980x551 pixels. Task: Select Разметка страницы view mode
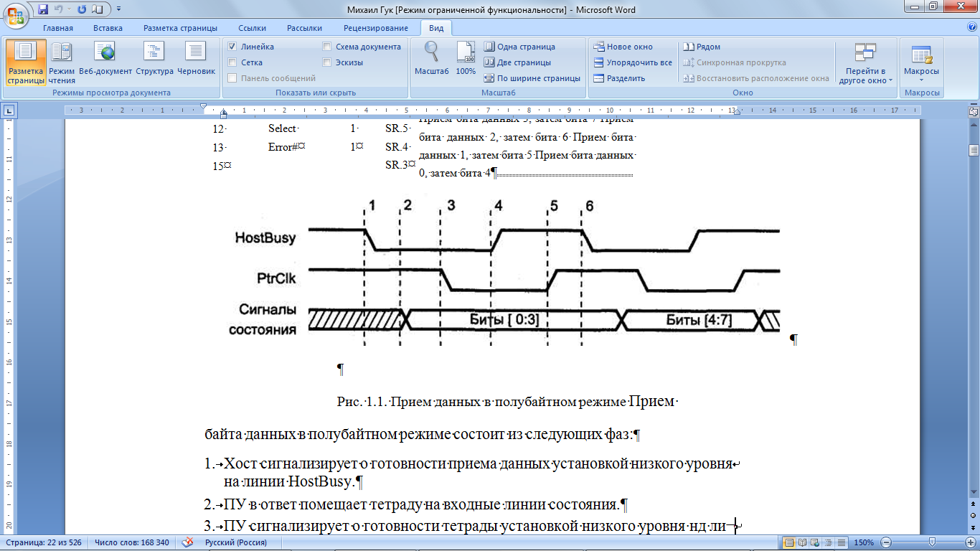26,63
